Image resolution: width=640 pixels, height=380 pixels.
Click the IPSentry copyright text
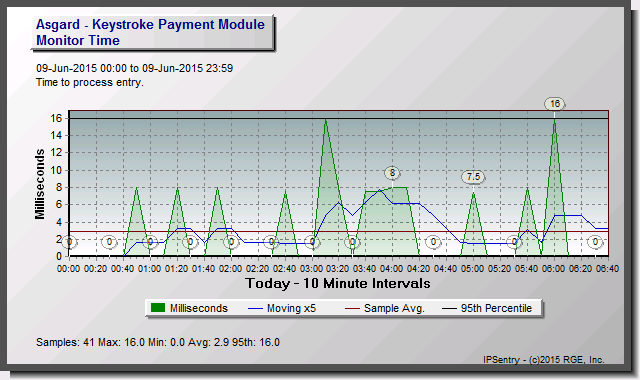tap(544, 360)
